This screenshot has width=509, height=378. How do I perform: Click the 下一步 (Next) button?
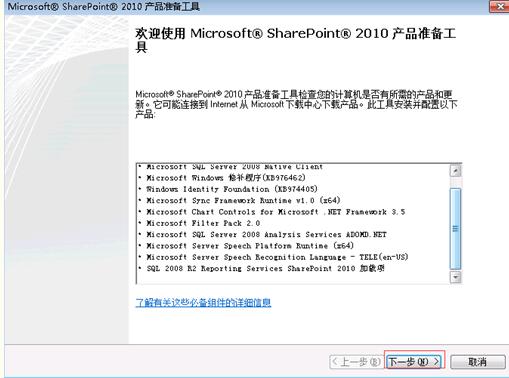pyautogui.click(x=414, y=361)
